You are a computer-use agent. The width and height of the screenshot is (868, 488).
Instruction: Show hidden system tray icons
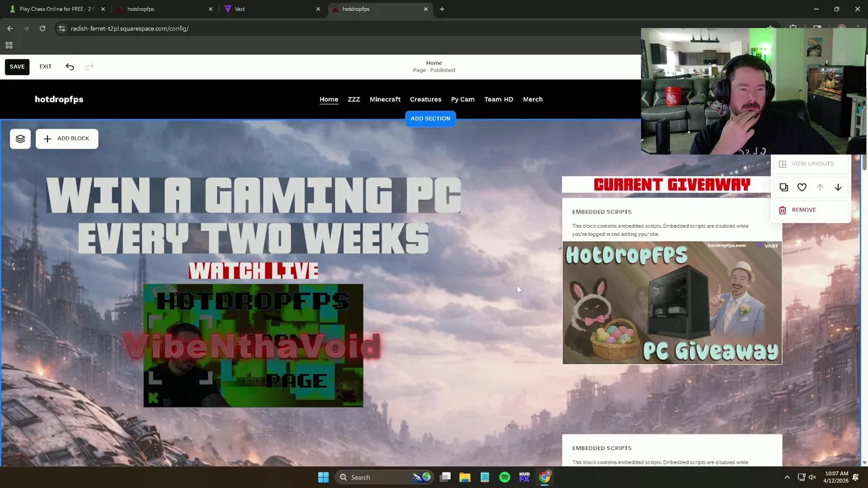(787, 477)
